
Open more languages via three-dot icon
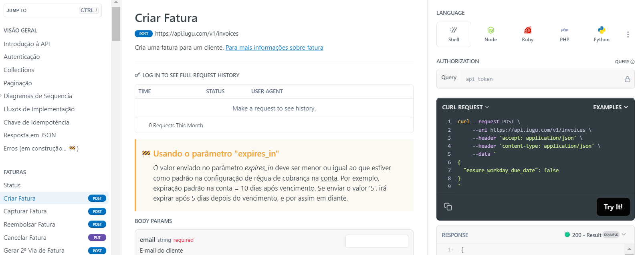coord(628,34)
